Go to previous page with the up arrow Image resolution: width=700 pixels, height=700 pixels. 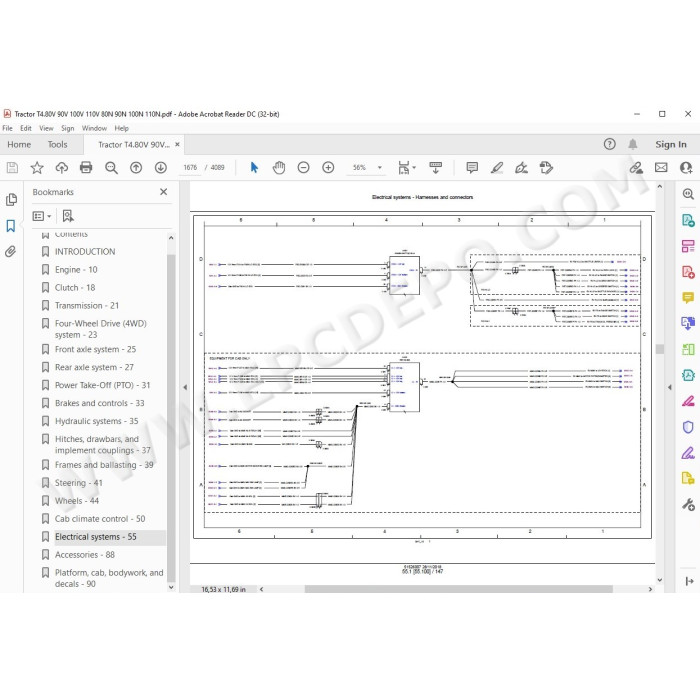tap(136, 168)
